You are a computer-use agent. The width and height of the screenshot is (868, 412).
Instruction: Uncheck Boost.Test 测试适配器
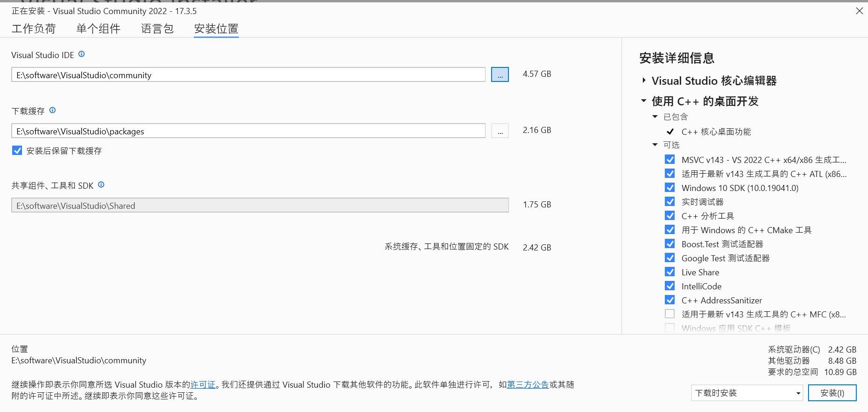tap(670, 244)
